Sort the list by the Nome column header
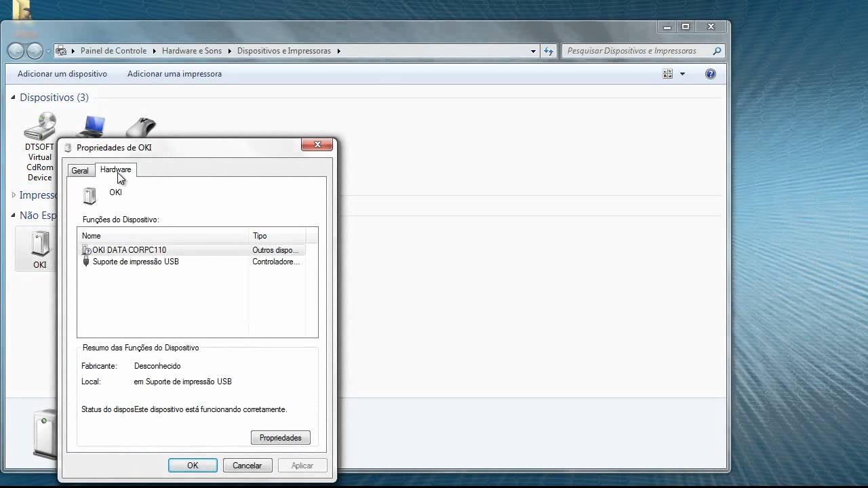 pos(163,236)
